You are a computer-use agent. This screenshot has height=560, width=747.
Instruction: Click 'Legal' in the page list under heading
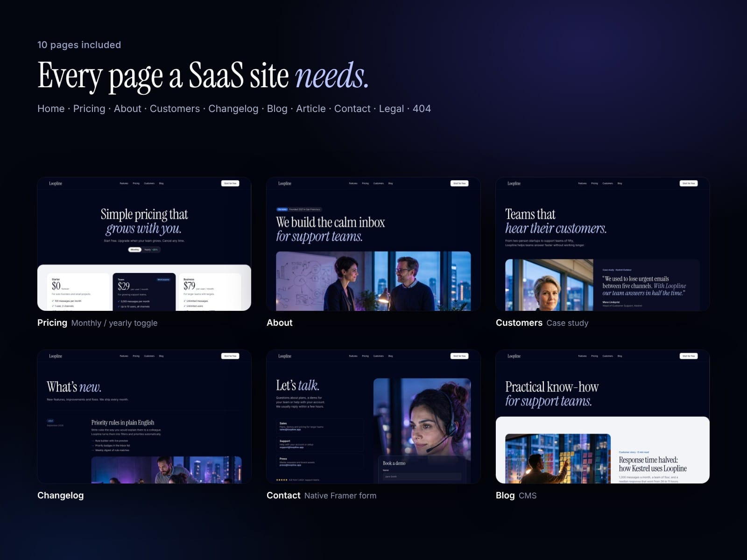click(x=391, y=109)
